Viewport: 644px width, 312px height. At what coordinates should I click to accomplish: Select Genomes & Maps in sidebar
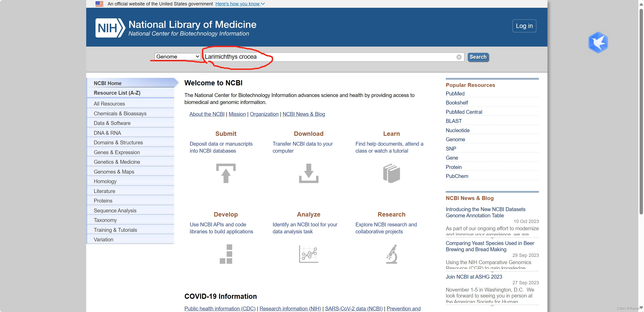tap(114, 172)
